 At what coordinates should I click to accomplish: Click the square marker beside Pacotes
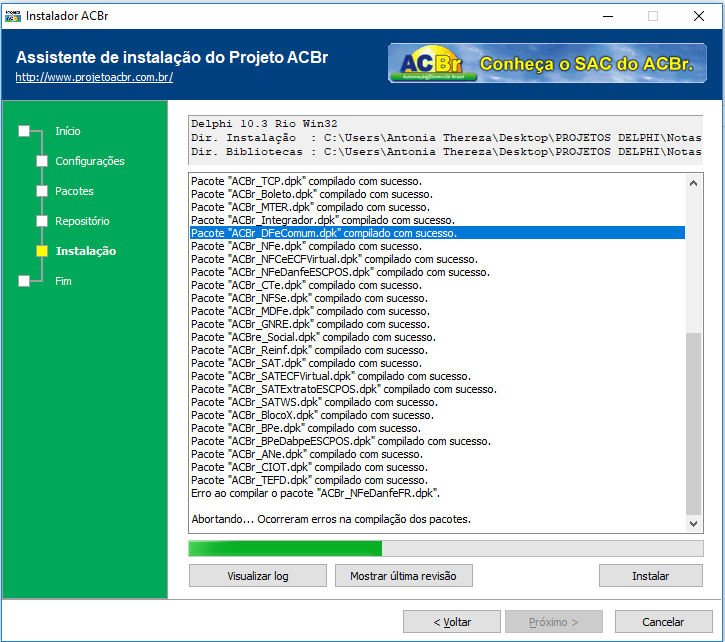(x=42, y=191)
